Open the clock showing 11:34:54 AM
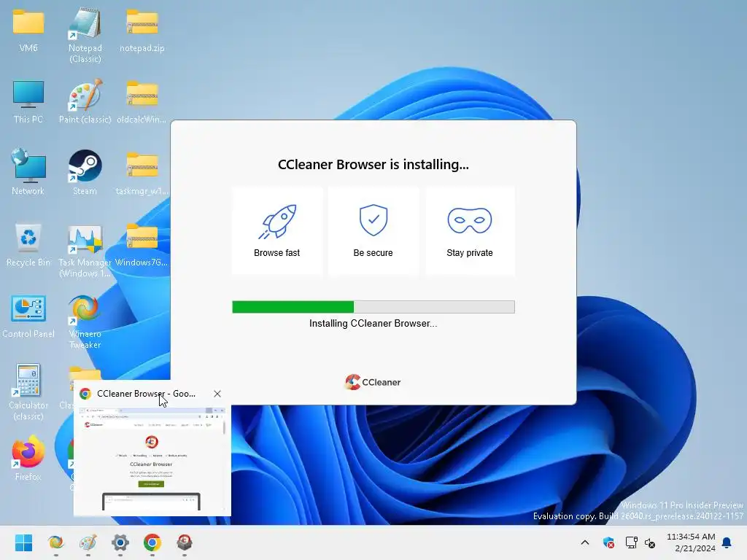 pos(691,542)
